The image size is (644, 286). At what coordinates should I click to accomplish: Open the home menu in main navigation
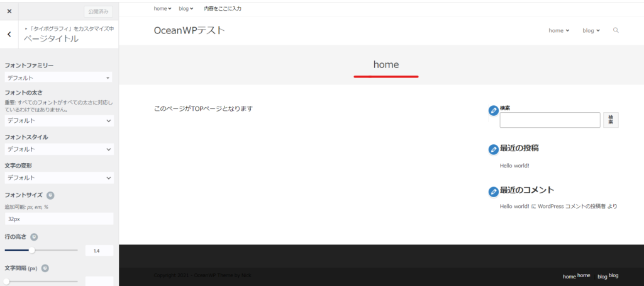point(558,30)
